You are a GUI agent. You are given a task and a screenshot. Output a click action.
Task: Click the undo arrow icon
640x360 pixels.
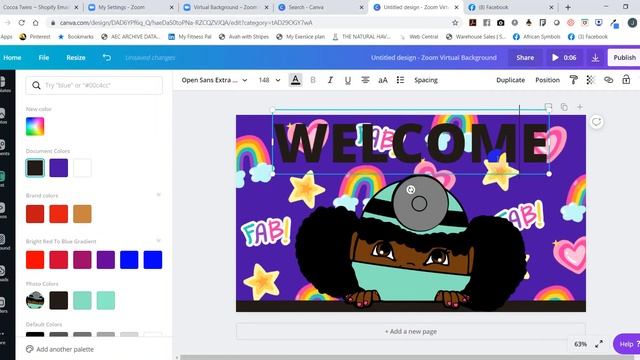click(107, 58)
